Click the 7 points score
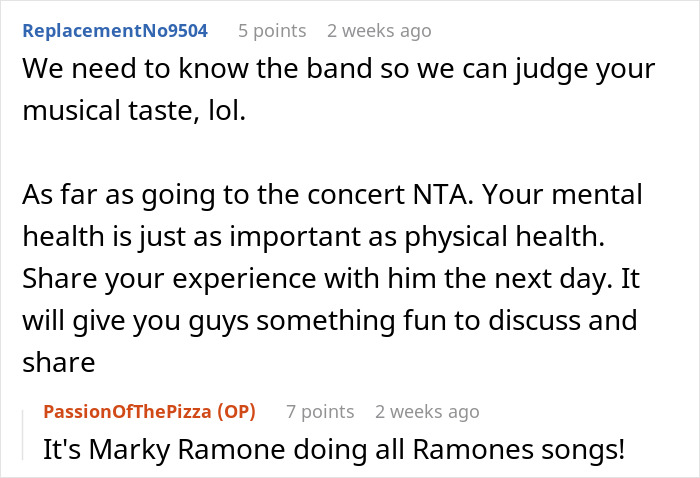The height and width of the screenshot is (478, 700). point(320,411)
